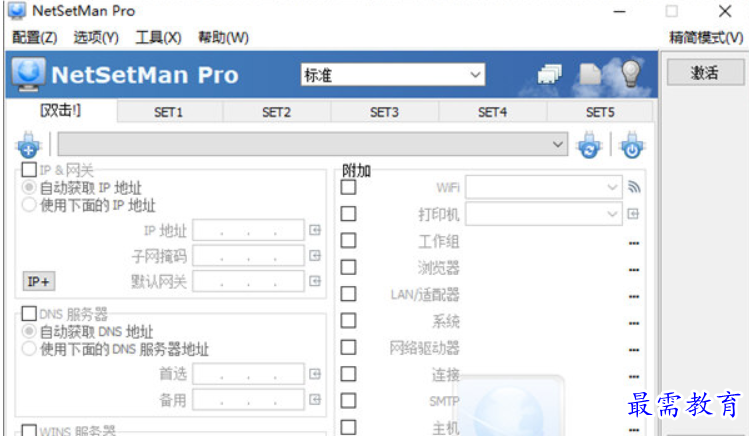Click the ellipsis next to 工作组

pyautogui.click(x=634, y=244)
